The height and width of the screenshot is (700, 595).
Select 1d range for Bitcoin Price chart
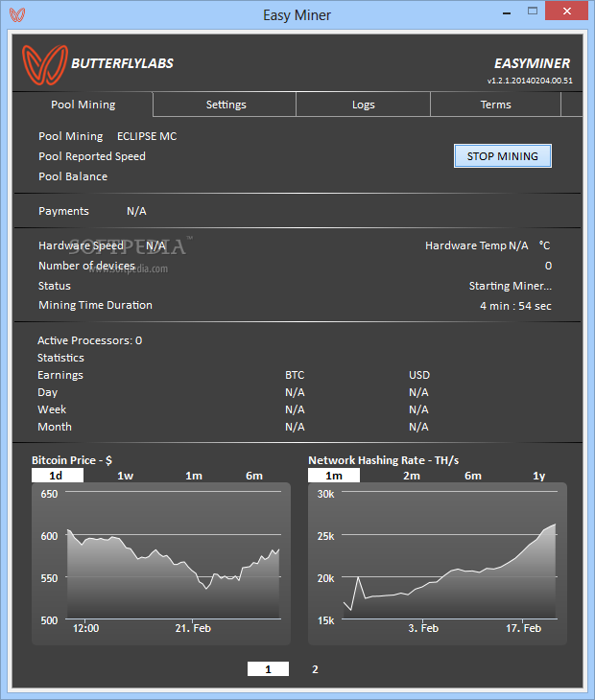point(58,476)
